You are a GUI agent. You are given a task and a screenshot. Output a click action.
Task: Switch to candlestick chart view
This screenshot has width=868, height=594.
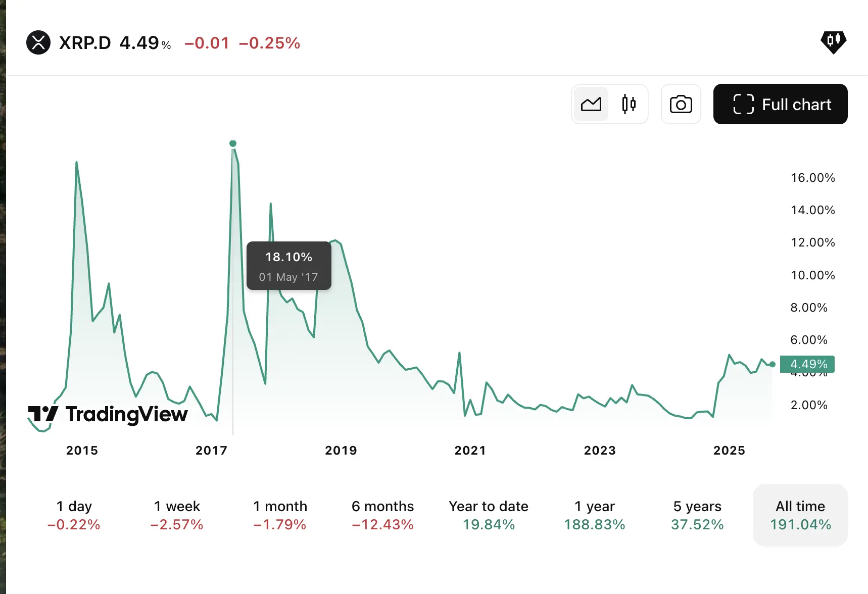click(629, 105)
